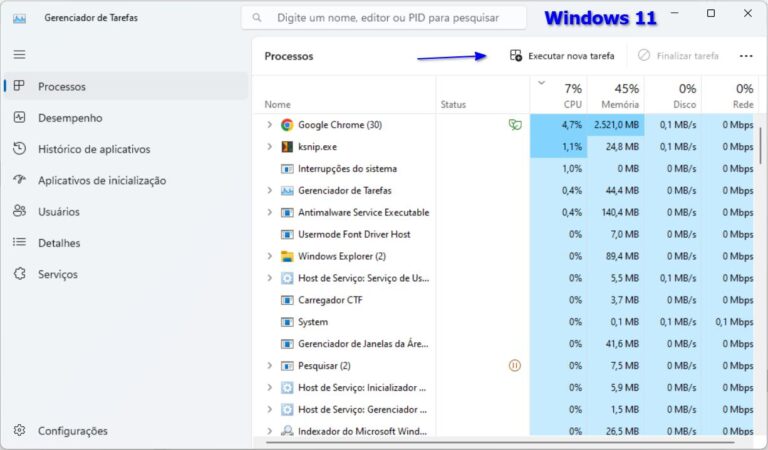The image size is (768, 450).
Task: Open Histórico de aplicativos page
Action: point(126,149)
